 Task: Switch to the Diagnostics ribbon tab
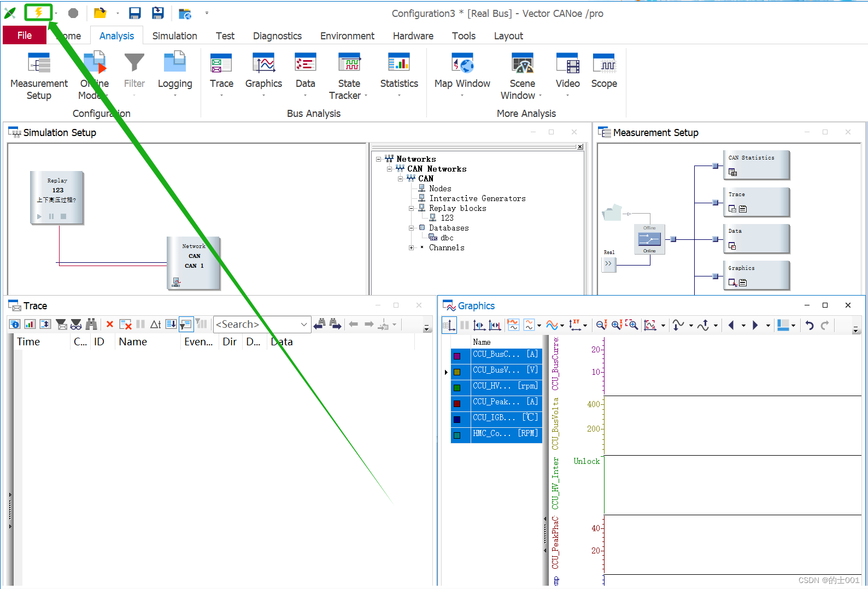coord(277,36)
